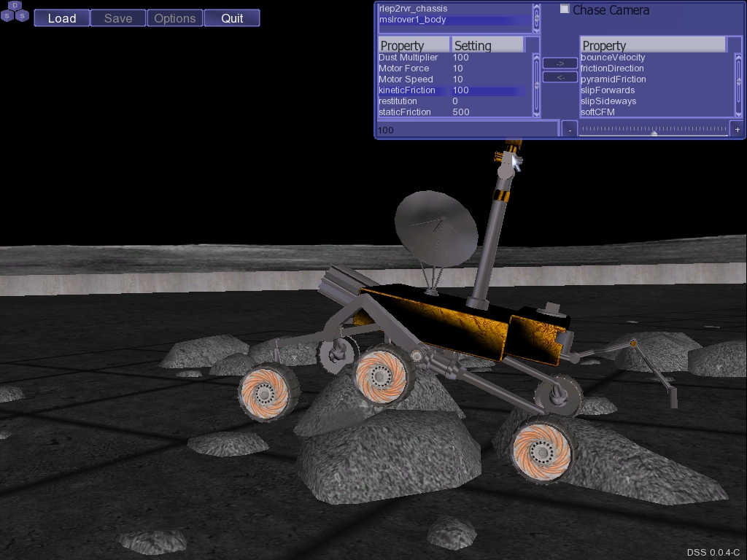
Task: Click the Dust Multiplier value 100
Action: (x=461, y=57)
